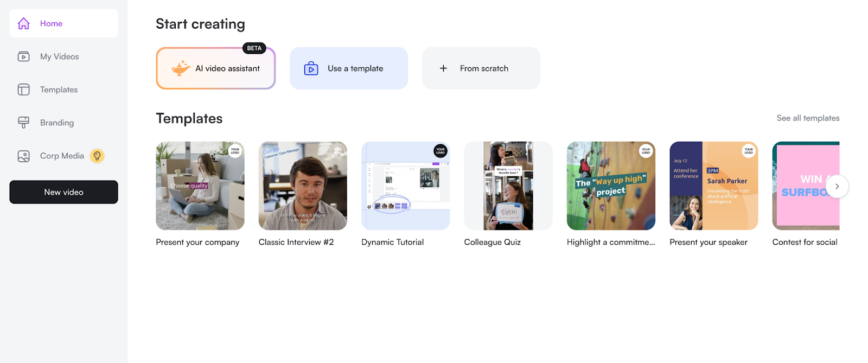
Task: Open the My Videos menu item
Action: click(x=60, y=56)
